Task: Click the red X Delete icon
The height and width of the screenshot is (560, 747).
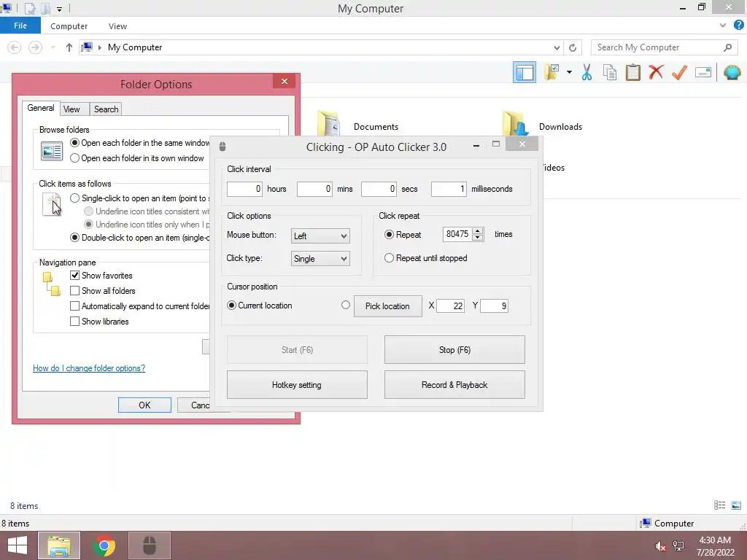Action: pyautogui.click(x=656, y=72)
